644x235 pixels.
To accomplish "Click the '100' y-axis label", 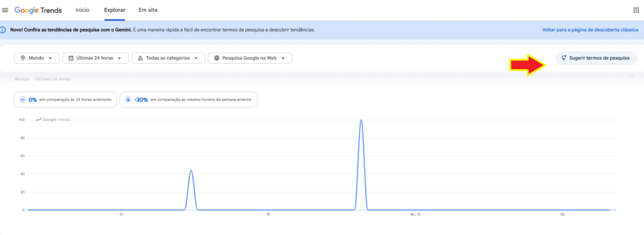I will pos(21,120).
